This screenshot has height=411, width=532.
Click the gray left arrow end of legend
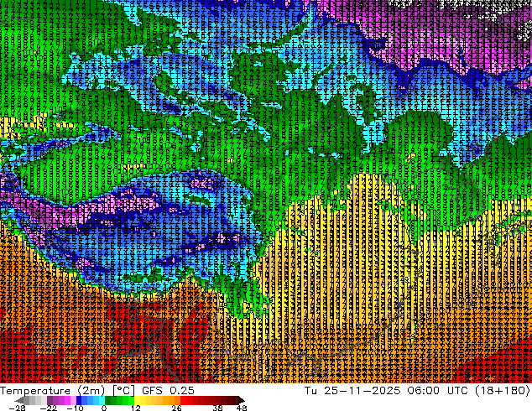click(x=19, y=400)
